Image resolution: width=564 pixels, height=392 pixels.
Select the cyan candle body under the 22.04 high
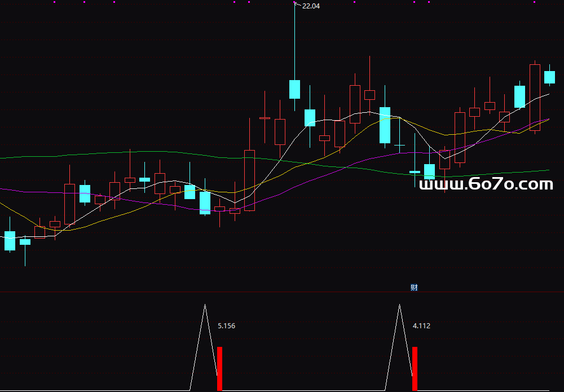pos(294,89)
